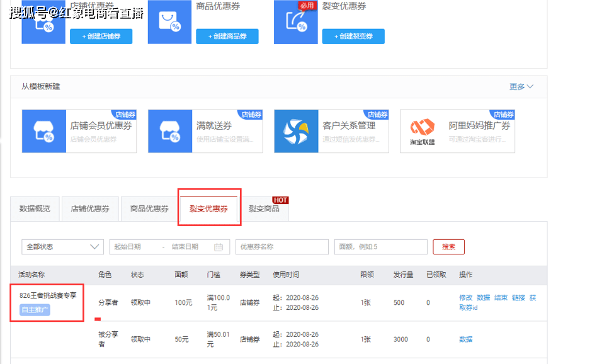Open the 客户关系管理 pinwheel icon
The width and height of the screenshot is (614, 364).
coord(296,131)
